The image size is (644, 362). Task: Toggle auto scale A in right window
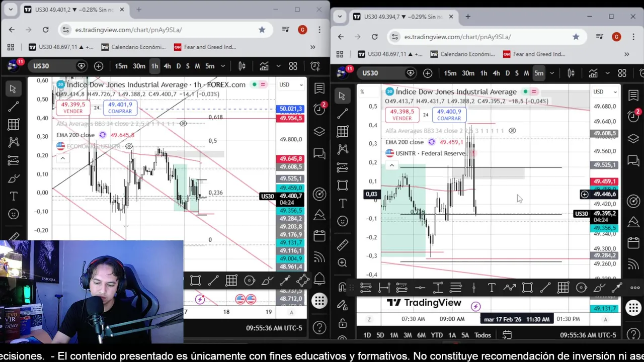click(605, 319)
